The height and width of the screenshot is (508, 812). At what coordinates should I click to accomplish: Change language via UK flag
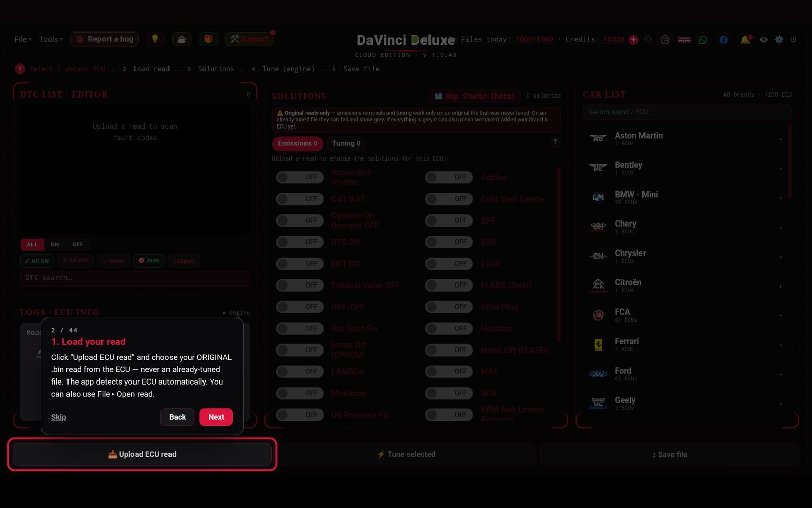coord(684,40)
